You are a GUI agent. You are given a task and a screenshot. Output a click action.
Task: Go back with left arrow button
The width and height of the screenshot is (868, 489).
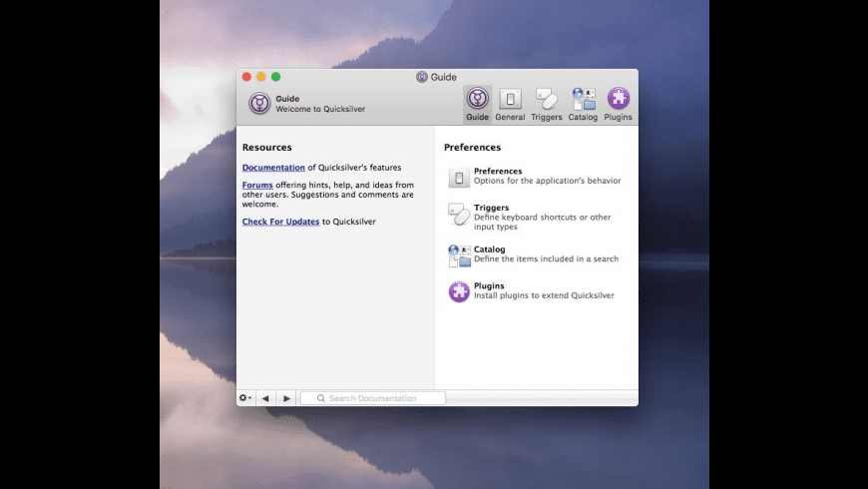[x=265, y=398]
